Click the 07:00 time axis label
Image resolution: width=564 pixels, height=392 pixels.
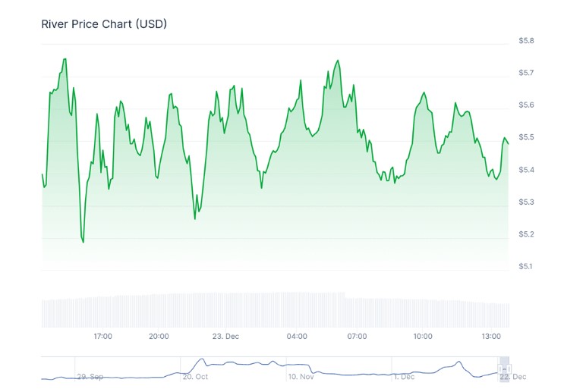click(357, 336)
